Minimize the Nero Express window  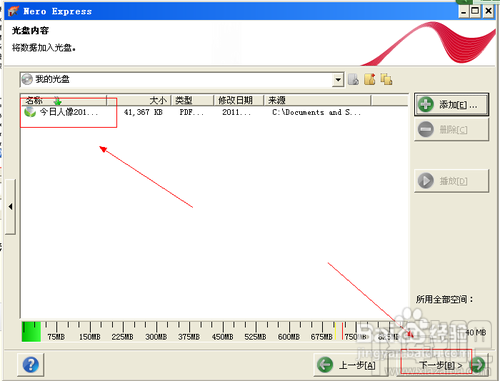tap(464, 11)
